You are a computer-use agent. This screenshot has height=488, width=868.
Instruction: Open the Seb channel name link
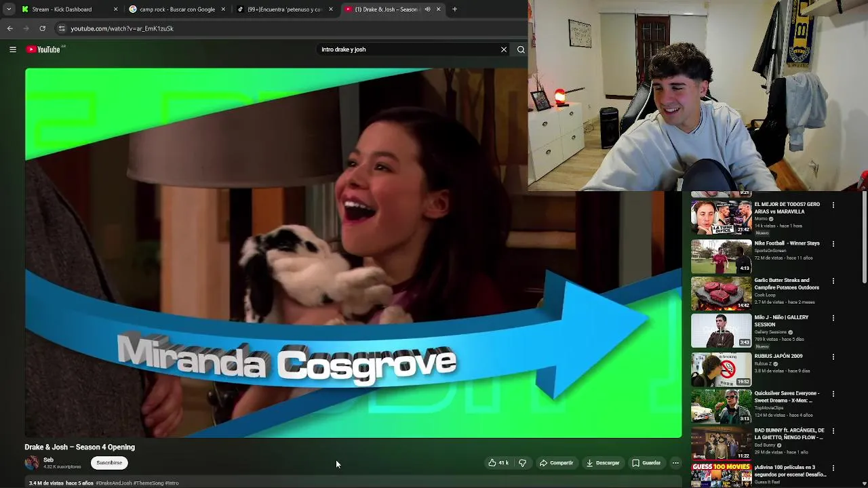pyautogui.click(x=48, y=460)
